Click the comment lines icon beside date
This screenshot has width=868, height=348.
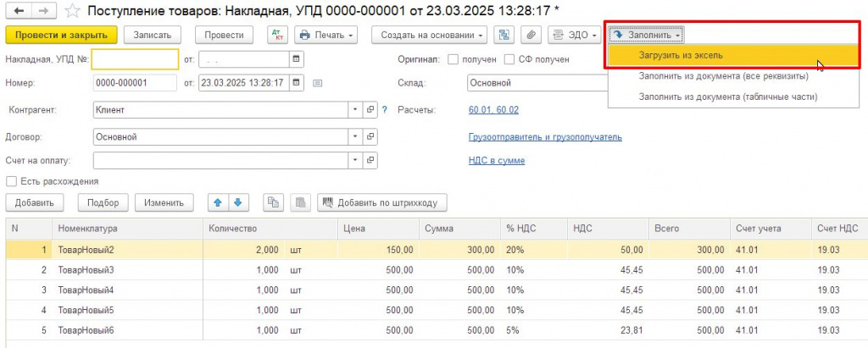click(317, 84)
